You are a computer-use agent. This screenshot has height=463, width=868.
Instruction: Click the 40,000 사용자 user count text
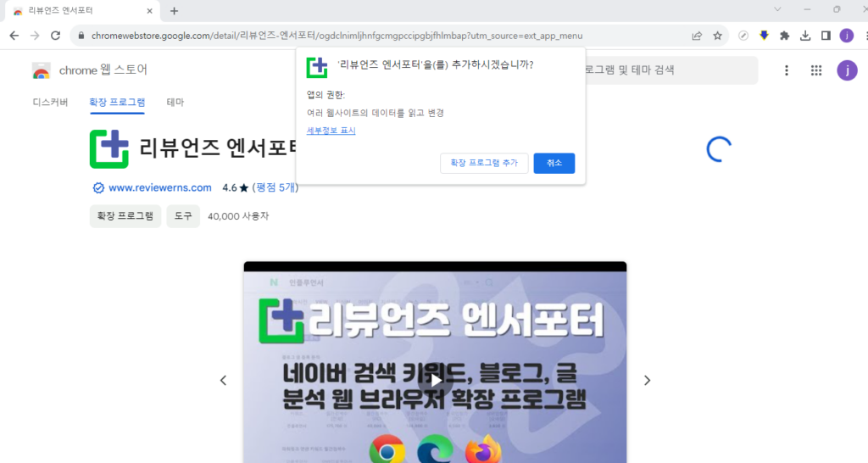[238, 216]
